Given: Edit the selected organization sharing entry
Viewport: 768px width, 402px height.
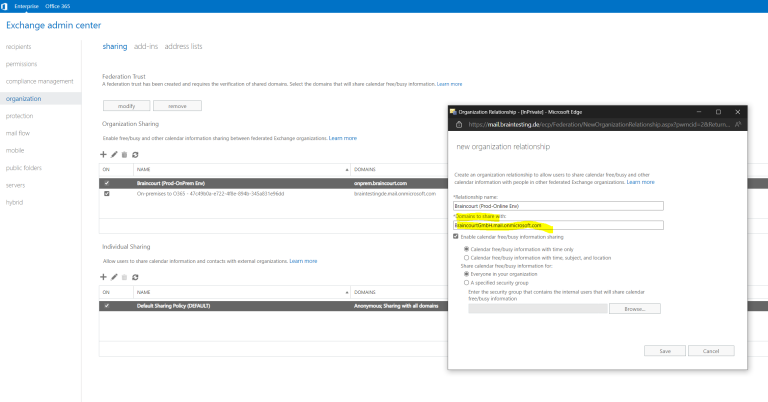Looking at the screenshot, I should click(x=114, y=155).
